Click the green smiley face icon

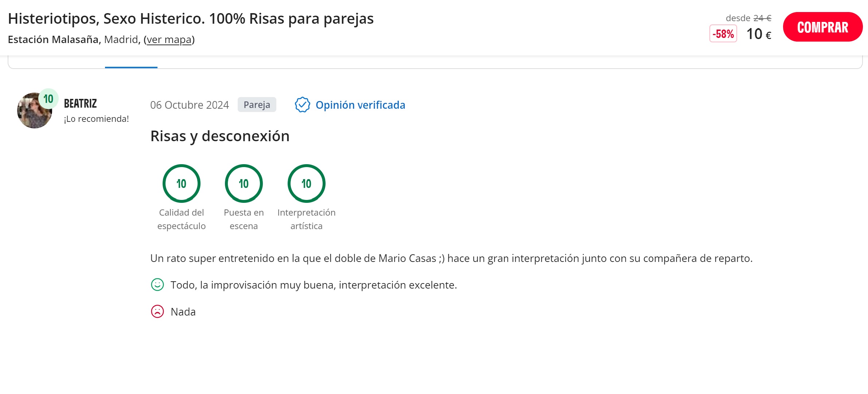[x=157, y=285]
